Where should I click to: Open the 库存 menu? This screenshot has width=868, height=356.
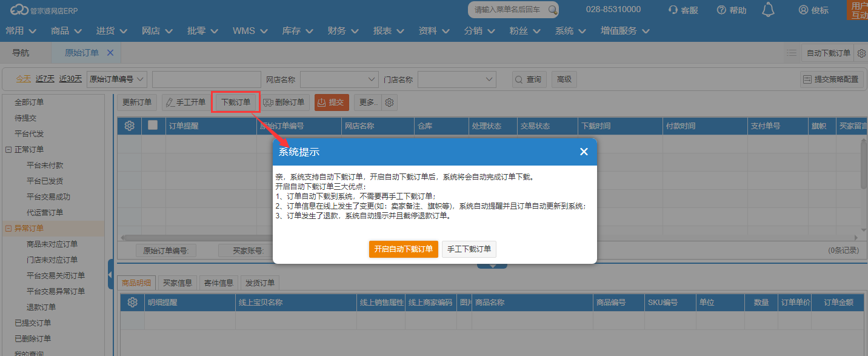click(297, 31)
